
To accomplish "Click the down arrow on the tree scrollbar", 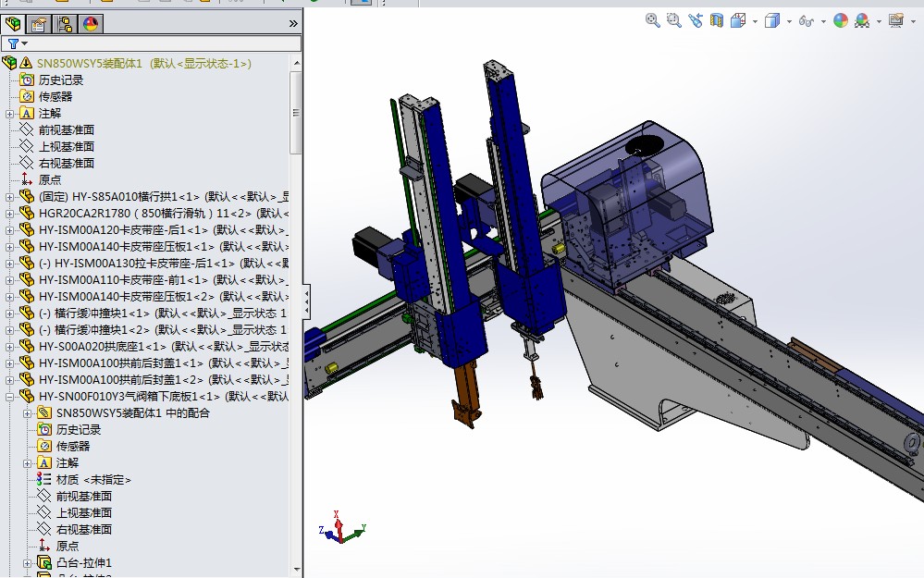I will (x=296, y=571).
